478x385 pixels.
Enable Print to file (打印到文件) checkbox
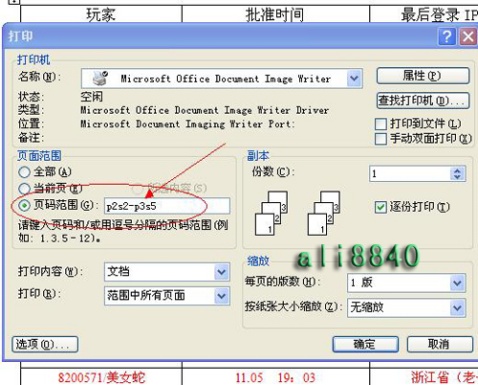(x=381, y=124)
